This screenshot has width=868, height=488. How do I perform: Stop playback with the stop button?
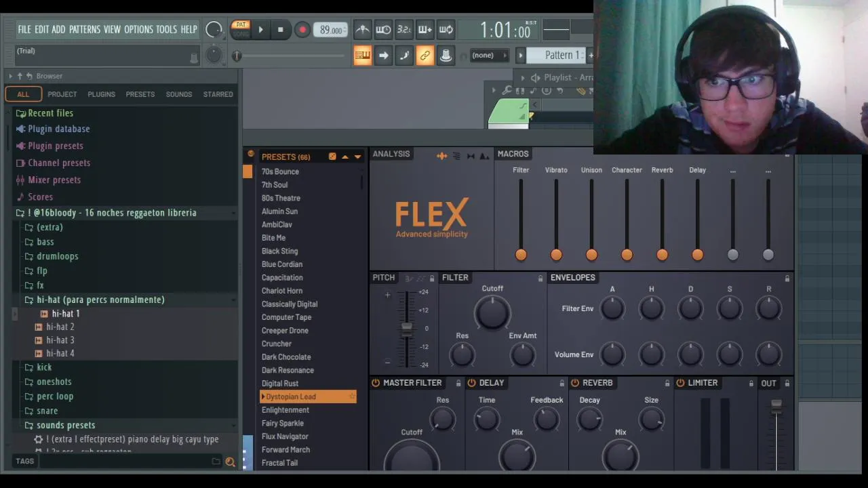click(280, 30)
